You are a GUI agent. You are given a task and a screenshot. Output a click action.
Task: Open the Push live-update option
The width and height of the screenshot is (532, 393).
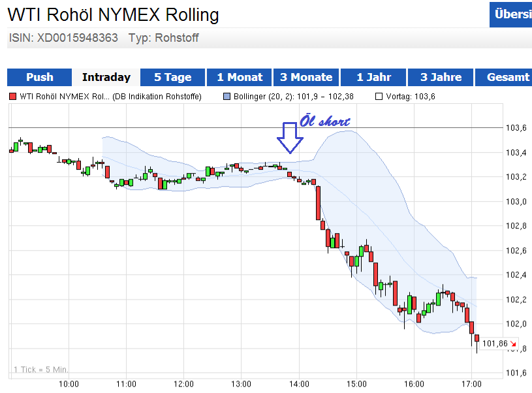coord(39,77)
